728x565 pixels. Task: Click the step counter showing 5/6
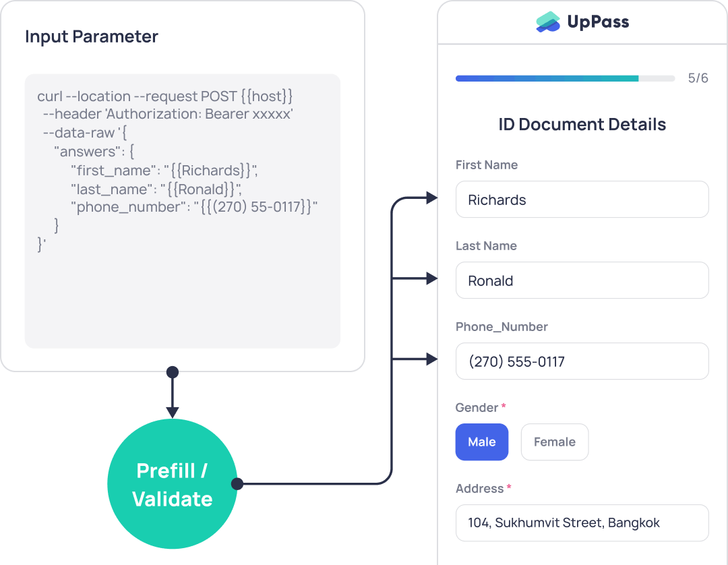click(x=698, y=78)
